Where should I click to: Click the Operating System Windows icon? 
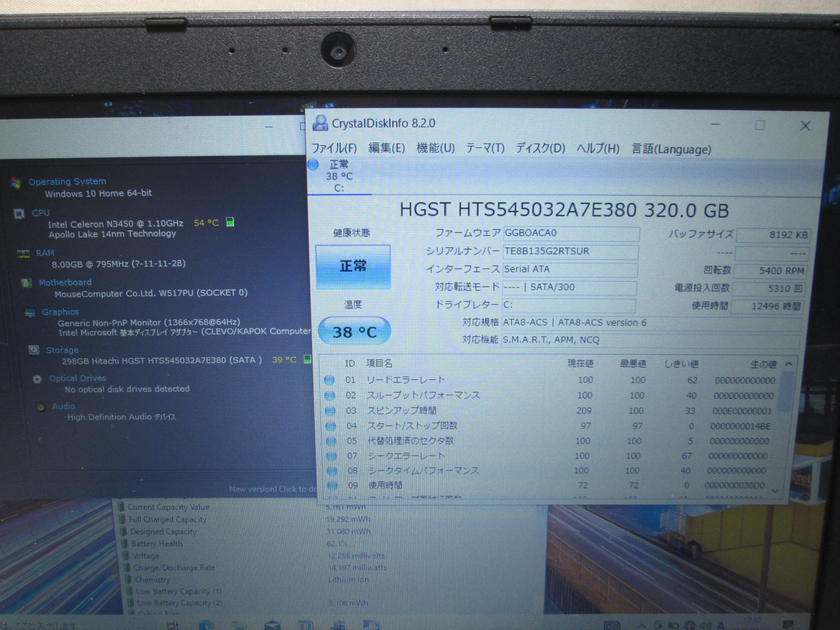click(x=16, y=183)
